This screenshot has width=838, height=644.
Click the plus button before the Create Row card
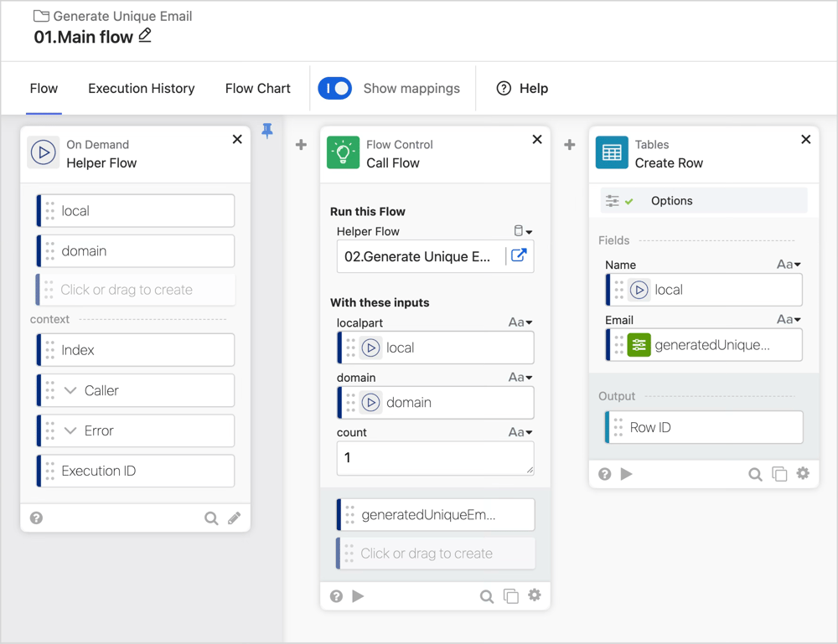(x=570, y=145)
